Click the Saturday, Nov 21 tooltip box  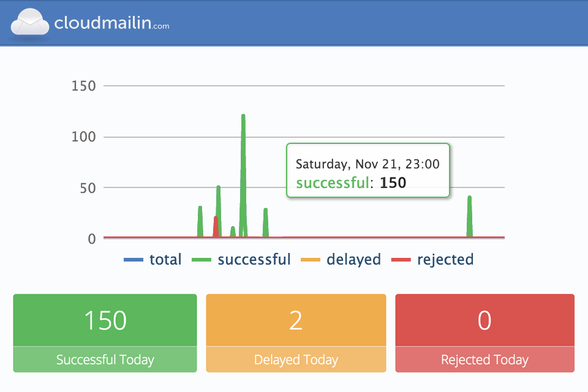(x=368, y=171)
